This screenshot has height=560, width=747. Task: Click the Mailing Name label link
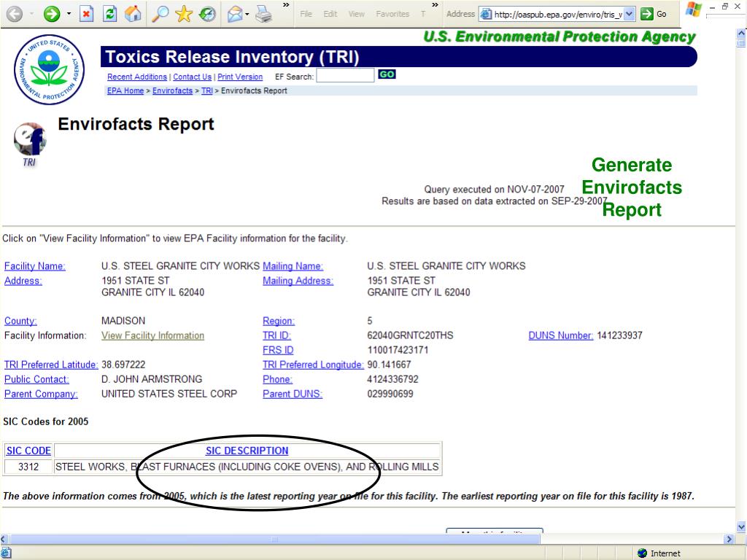[x=293, y=266]
